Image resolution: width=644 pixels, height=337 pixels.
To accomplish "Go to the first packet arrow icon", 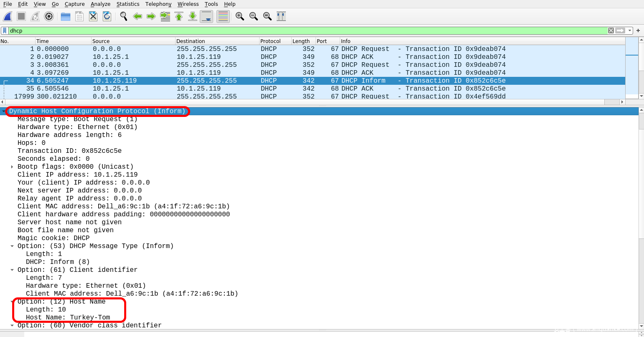I will click(179, 16).
